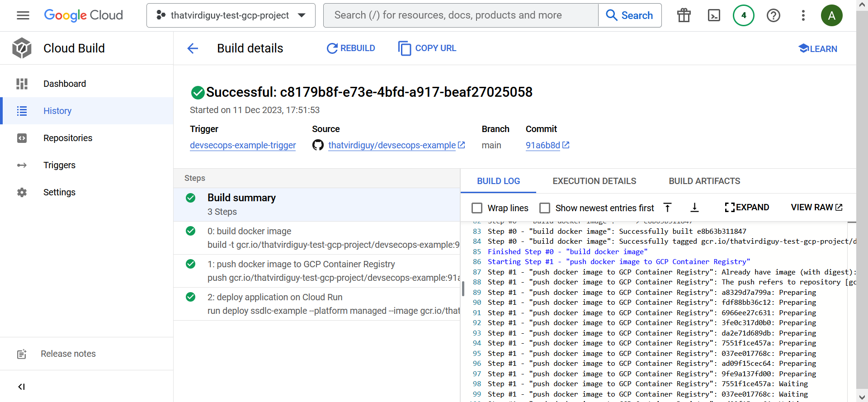The height and width of the screenshot is (402, 868).
Task: Open the free trial gift icon
Action: pyautogui.click(x=684, y=15)
